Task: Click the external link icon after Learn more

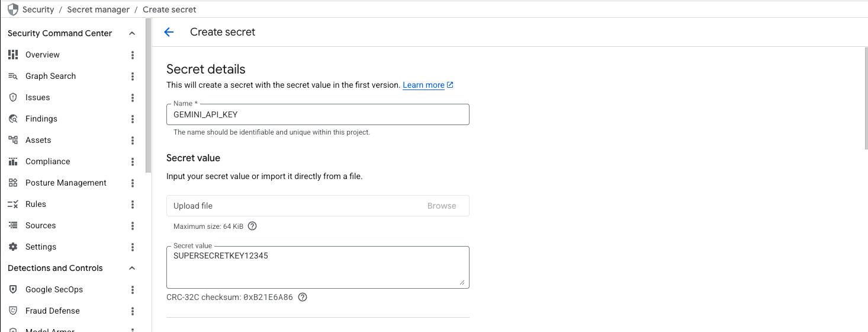Action: (x=450, y=85)
